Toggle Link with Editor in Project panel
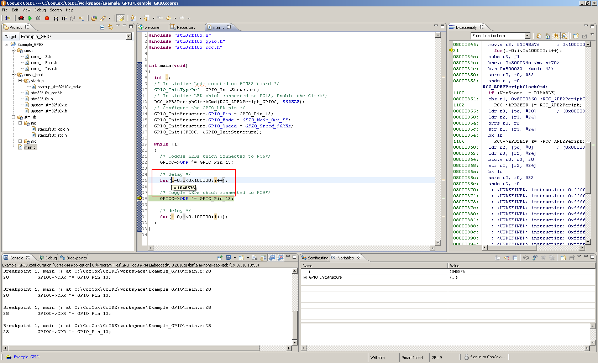598x364 pixels. click(x=110, y=27)
